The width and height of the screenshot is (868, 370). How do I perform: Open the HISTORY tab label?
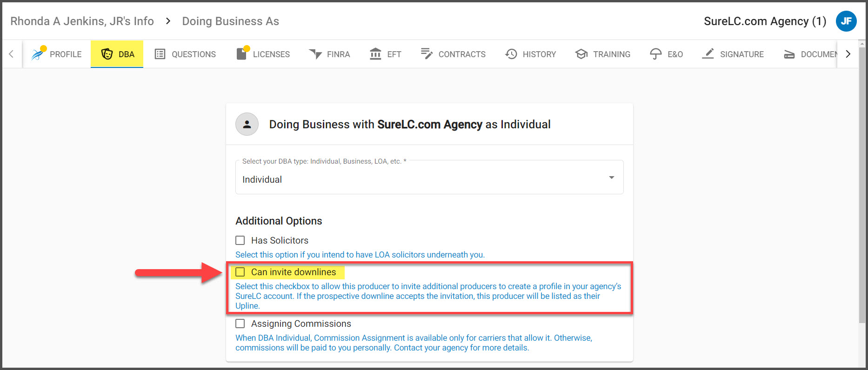click(x=539, y=54)
